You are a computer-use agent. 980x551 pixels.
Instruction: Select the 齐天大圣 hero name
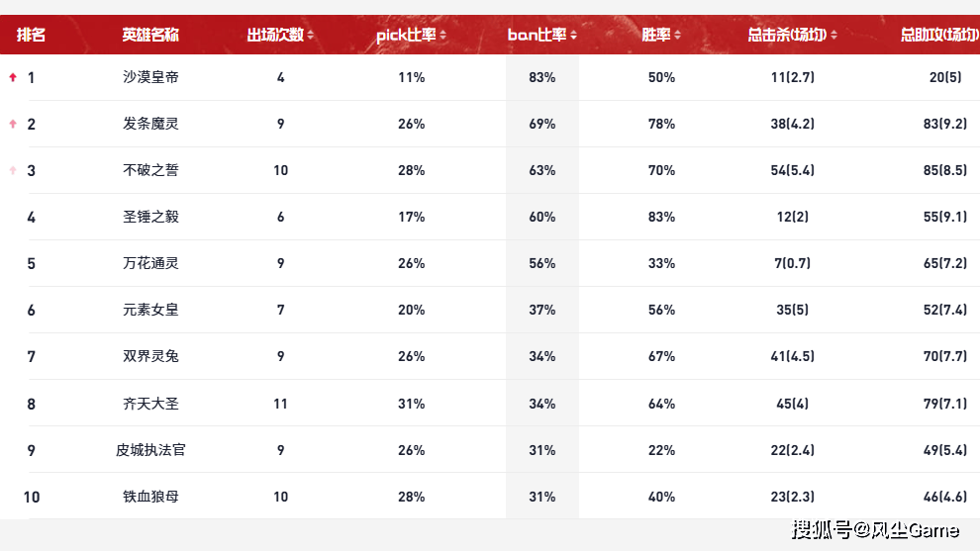click(x=150, y=404)
